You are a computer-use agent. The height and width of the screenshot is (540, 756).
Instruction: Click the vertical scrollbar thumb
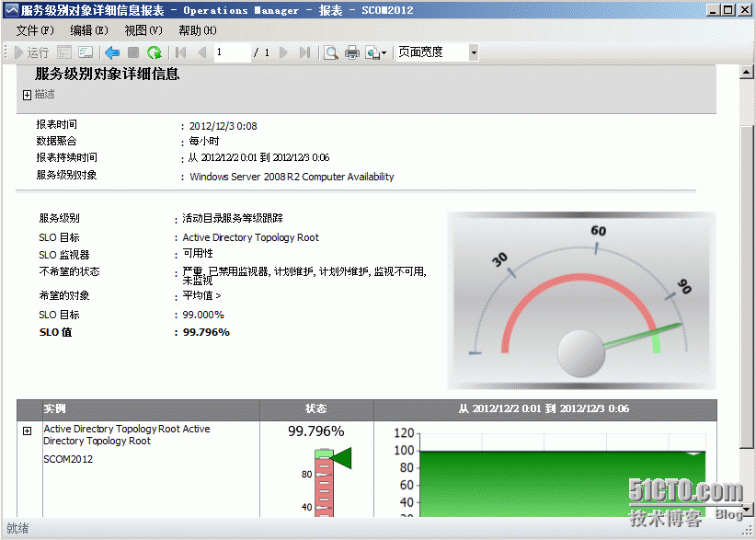pyautogui.click(x=746, y=285)
